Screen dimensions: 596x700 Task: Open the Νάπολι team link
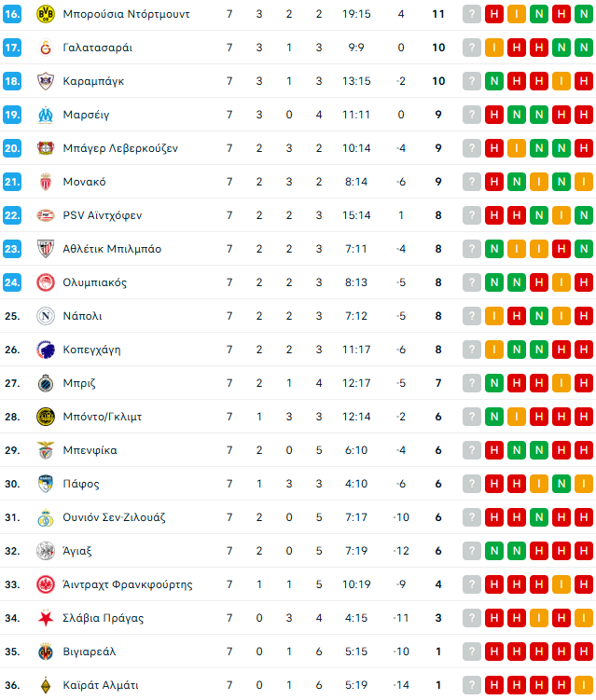click(x=82, y=316)
